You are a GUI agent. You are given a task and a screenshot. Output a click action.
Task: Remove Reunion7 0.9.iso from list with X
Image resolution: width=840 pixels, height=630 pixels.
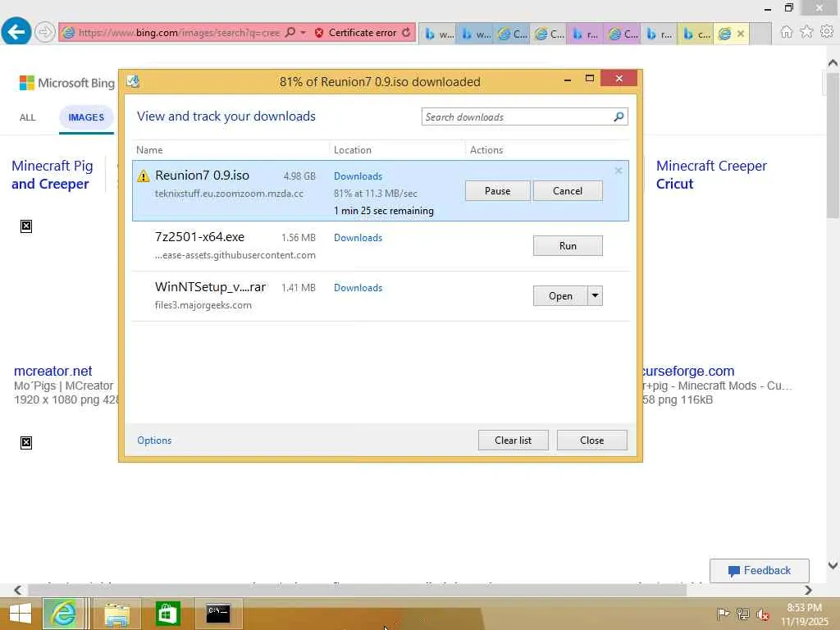pyautogui.click(x=619, y=171)
